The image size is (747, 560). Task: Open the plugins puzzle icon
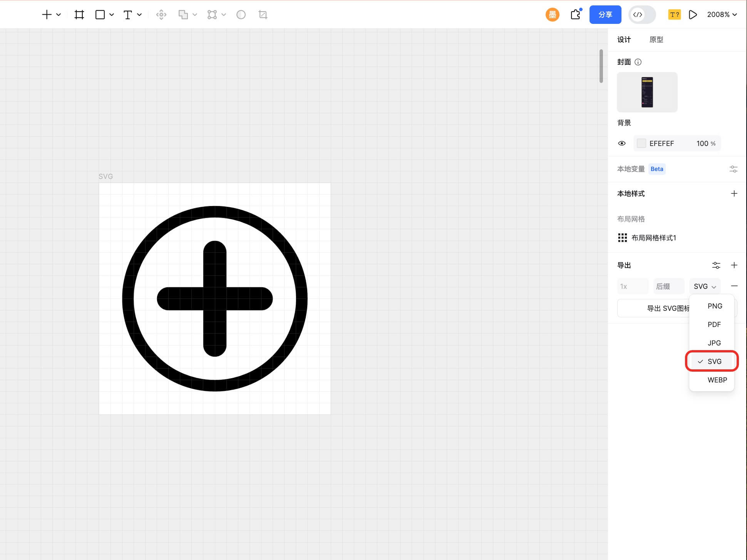click(575, 15)
